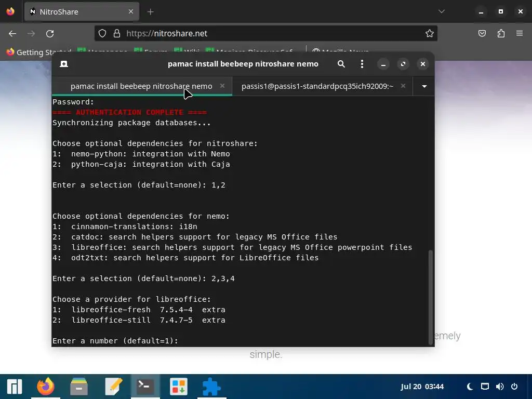Click the taskbar clock Jul 20 03:44
Viewport: 532px width, 399px height.
tap(422, 387)
